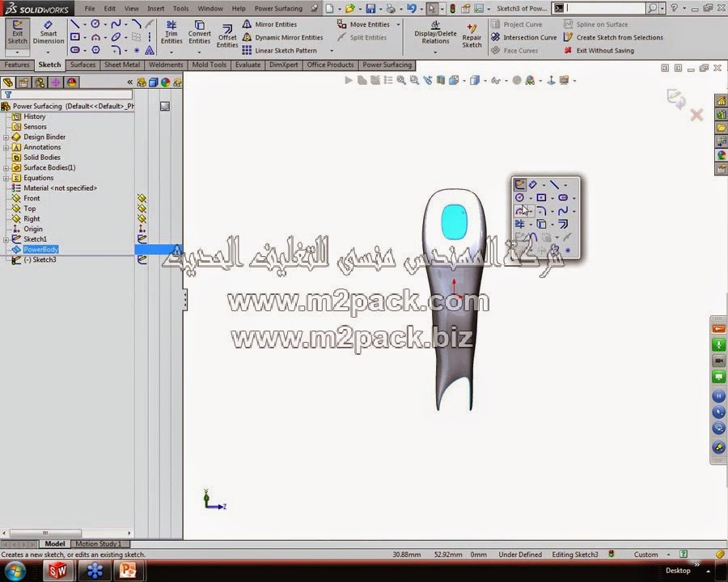Open the FeatureManager design tree tab

point(8,82)
